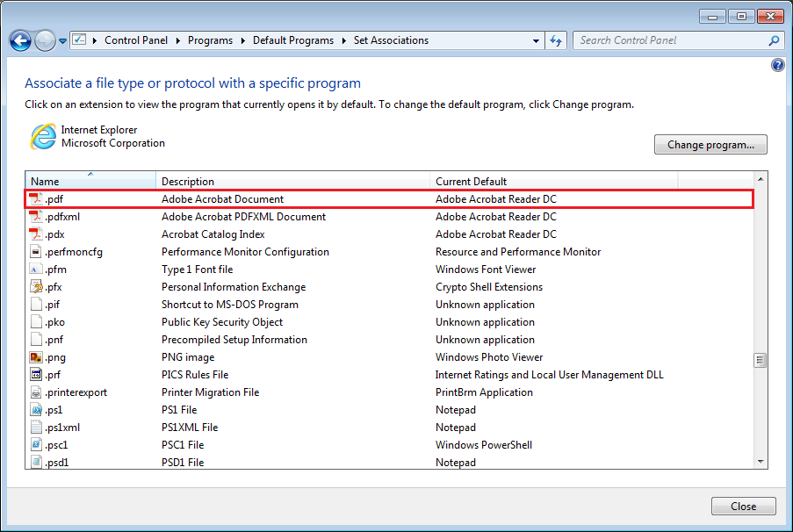This screenshot has height=532, width=793.
Task: Select the .pdfxml file type icon
Action: [35, 217]
